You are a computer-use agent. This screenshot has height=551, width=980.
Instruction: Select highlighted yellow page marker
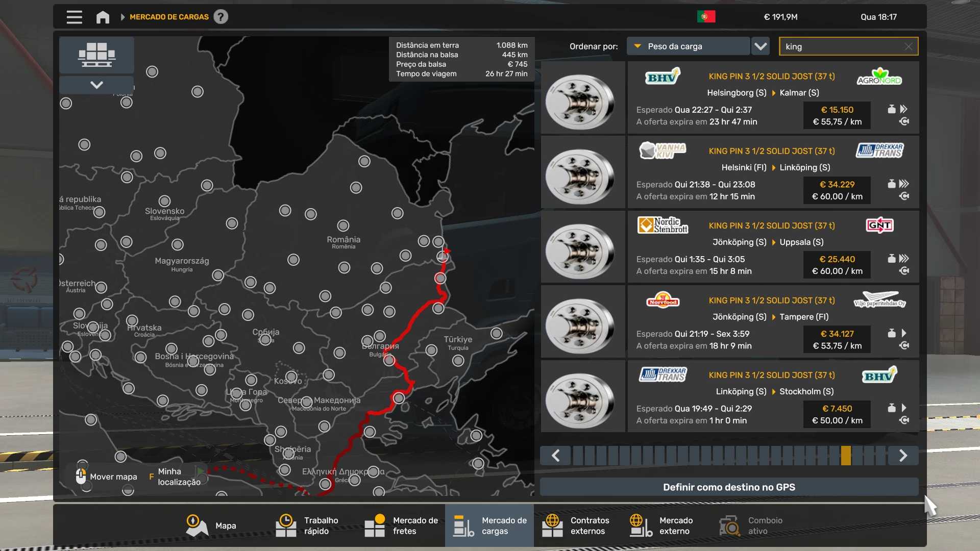(846, 456)
